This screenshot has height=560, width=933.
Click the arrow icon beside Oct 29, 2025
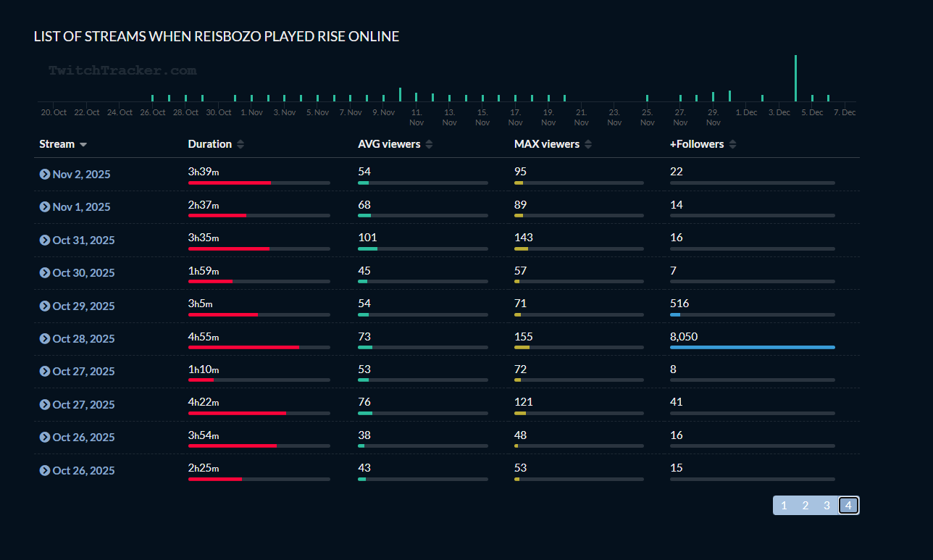pos(44,306)
